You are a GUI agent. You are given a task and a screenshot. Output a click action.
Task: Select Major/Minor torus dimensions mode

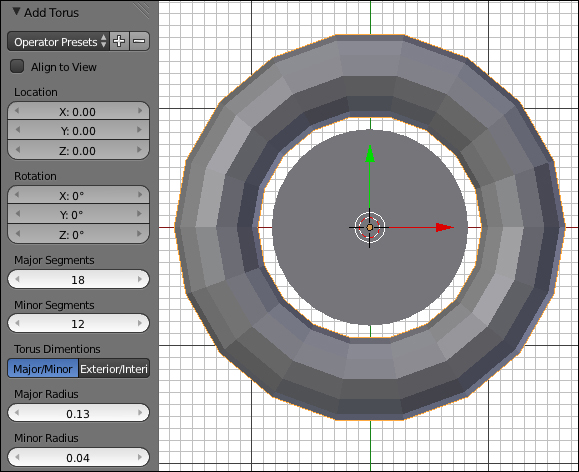point(43,369)
